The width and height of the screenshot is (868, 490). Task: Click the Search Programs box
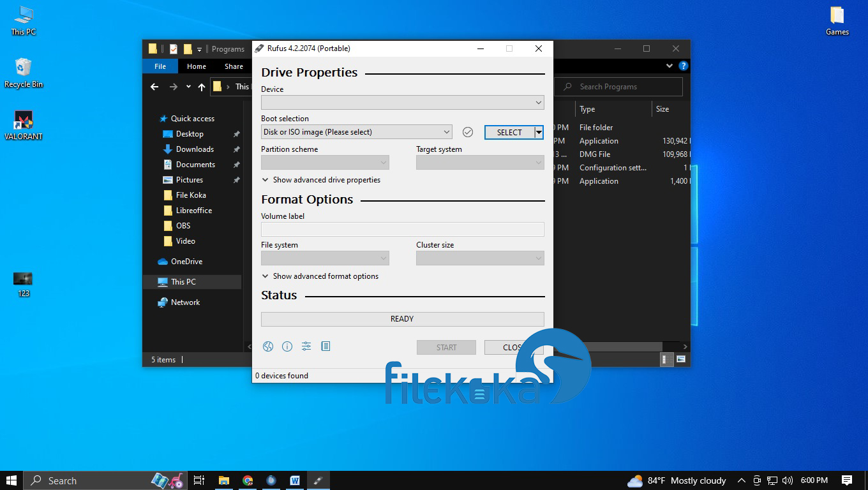pos(618,87)
